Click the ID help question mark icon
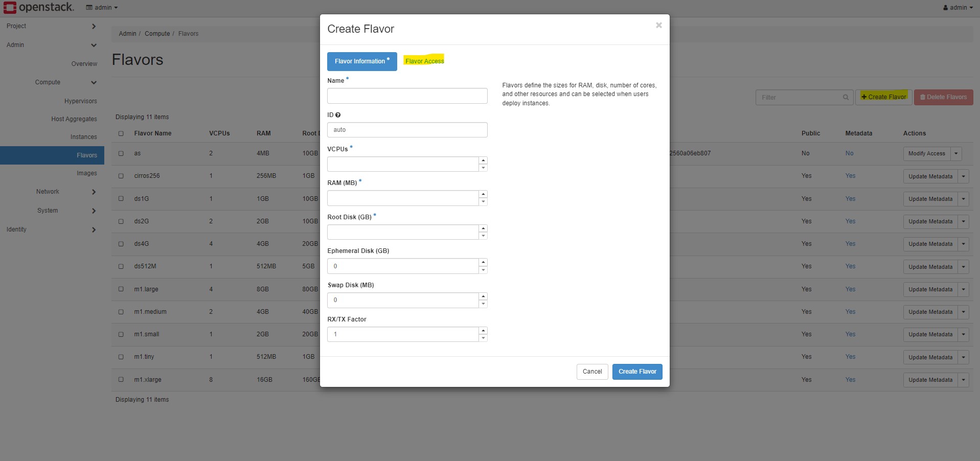 (x=338, y=115)
